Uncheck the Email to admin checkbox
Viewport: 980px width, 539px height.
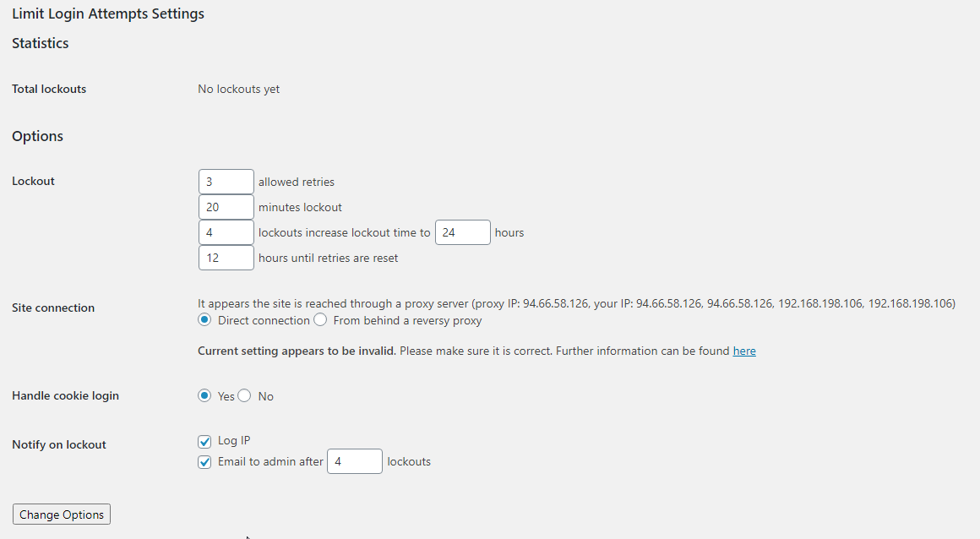point(204,462)
